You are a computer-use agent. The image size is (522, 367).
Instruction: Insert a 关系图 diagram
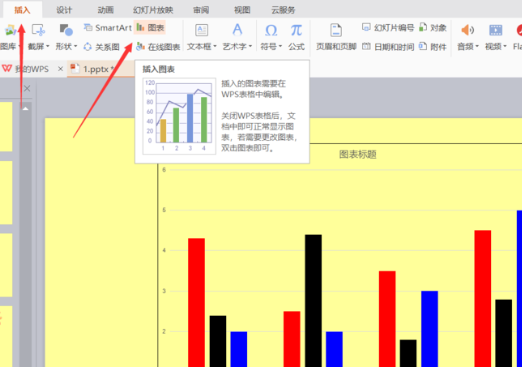(x=101, y=47)
